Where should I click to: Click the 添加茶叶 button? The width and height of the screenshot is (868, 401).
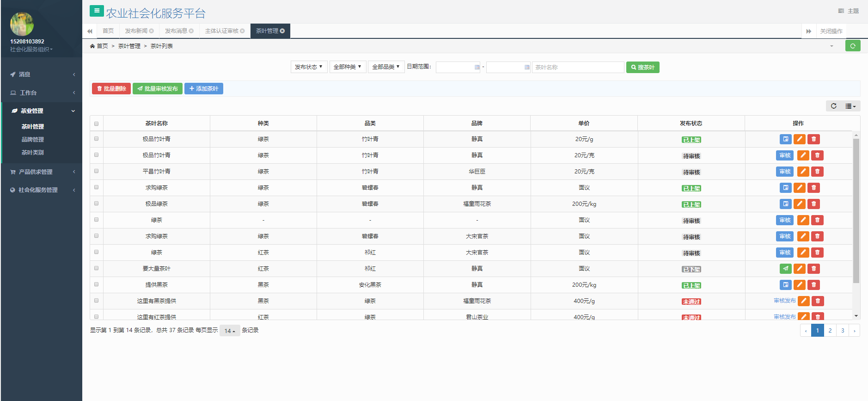[x=204, y=89]
